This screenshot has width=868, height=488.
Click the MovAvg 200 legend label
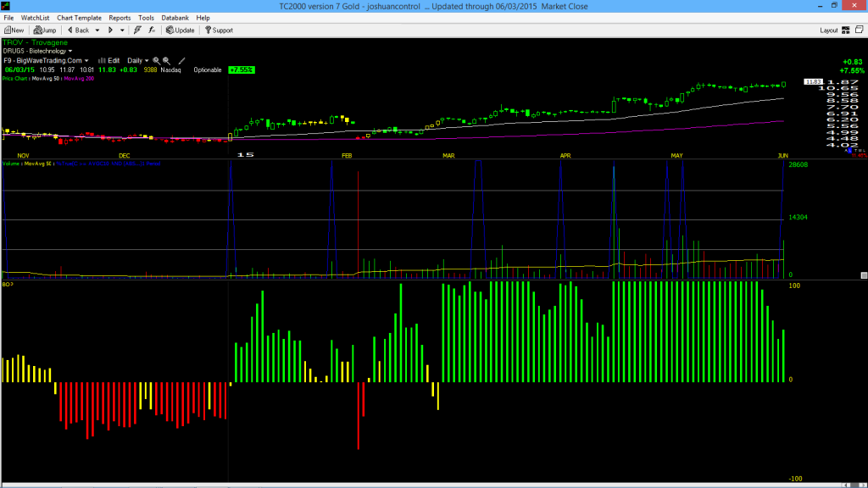click(x=79, y=79)
